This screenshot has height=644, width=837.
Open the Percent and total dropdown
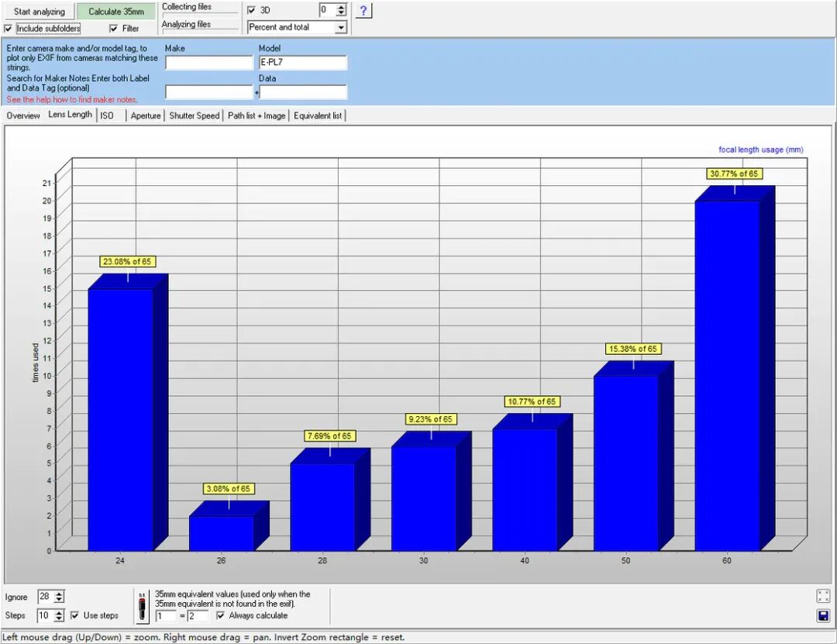click(341, 27)
